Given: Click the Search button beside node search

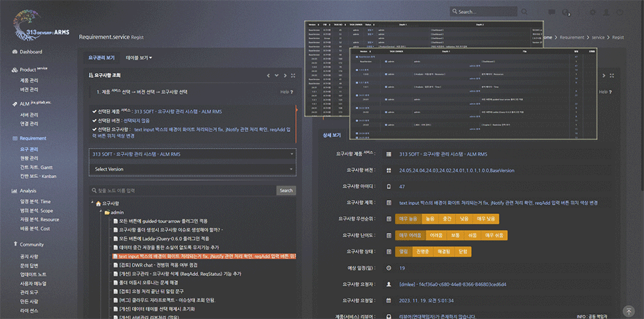Looking at the screenshot, I should pyautogui.click(x=286, y=190).
